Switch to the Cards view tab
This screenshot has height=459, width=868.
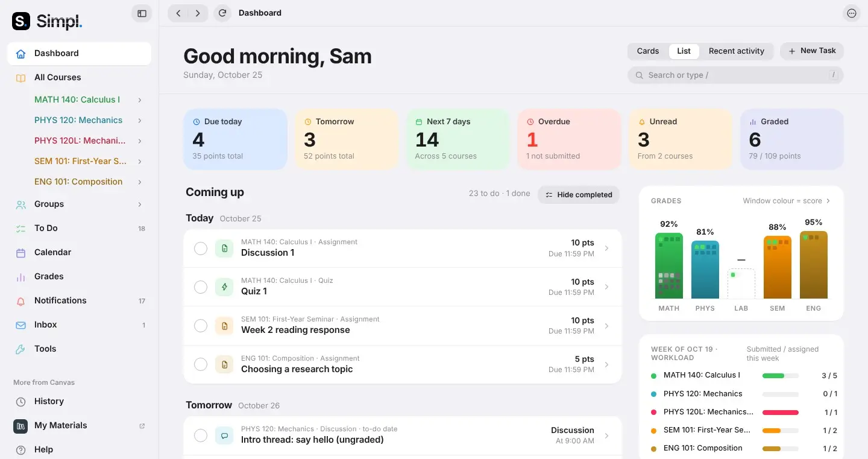click(x=648, y=51)
